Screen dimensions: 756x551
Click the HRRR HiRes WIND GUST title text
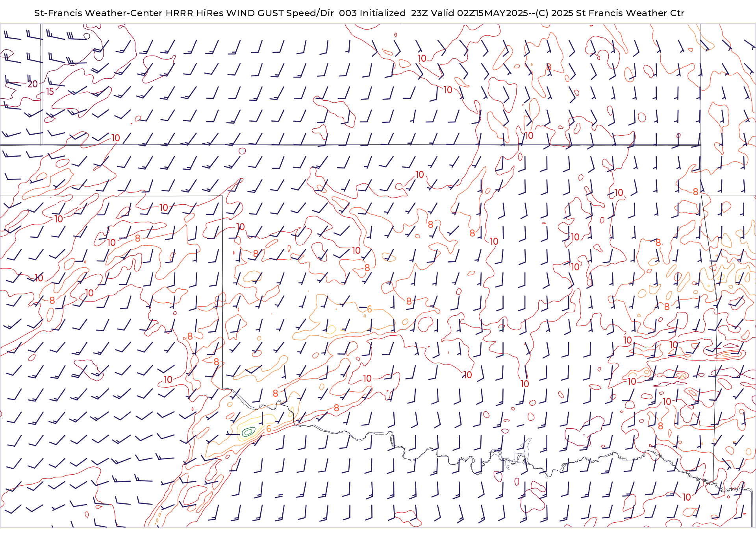click(224, 13)
